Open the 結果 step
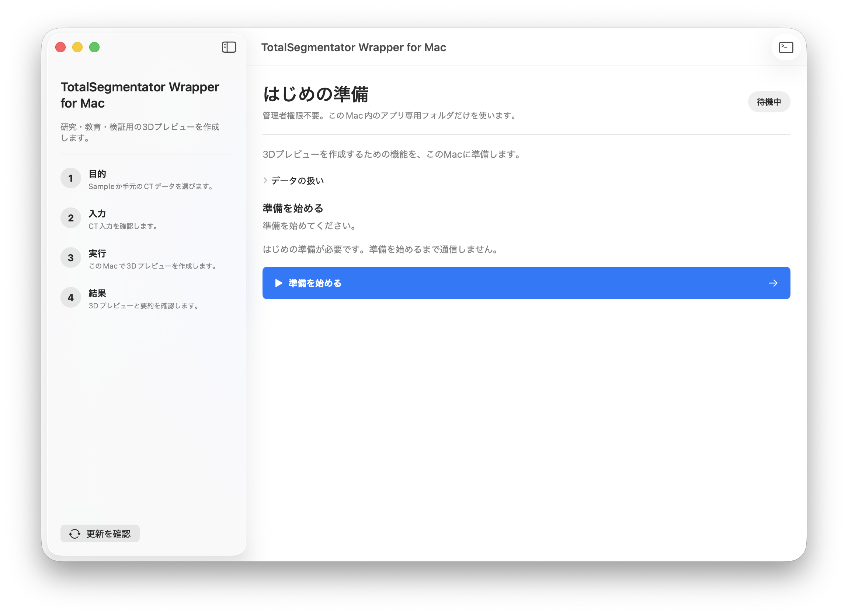Screen dimensions: 848x616 click(147, 298)
